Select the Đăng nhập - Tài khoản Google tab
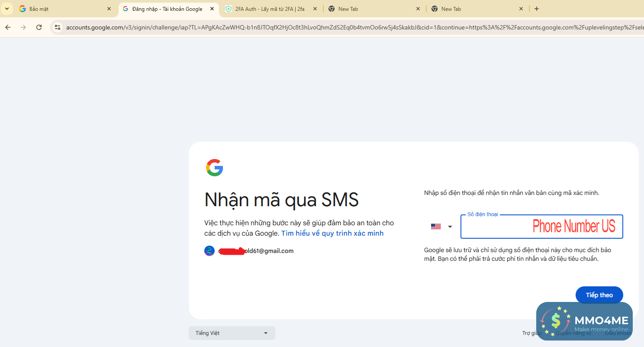 pyautogui.click(x=169, y=9)
